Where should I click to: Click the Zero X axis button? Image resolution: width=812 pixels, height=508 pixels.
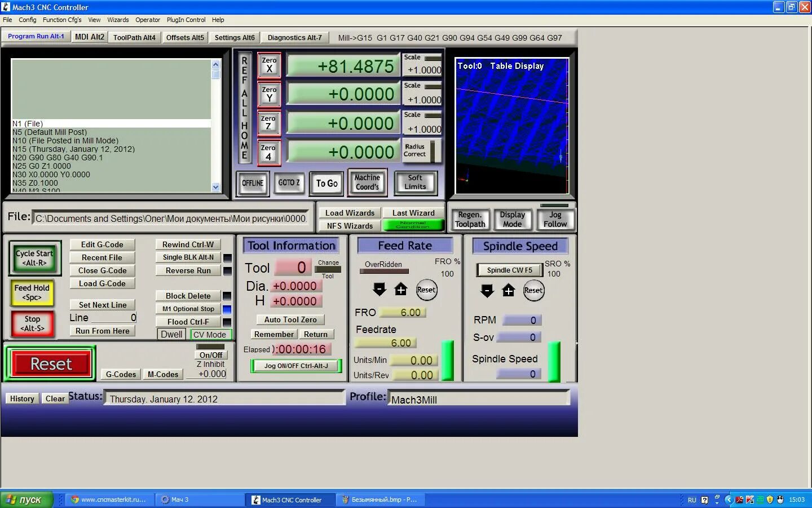pos(269,65)
